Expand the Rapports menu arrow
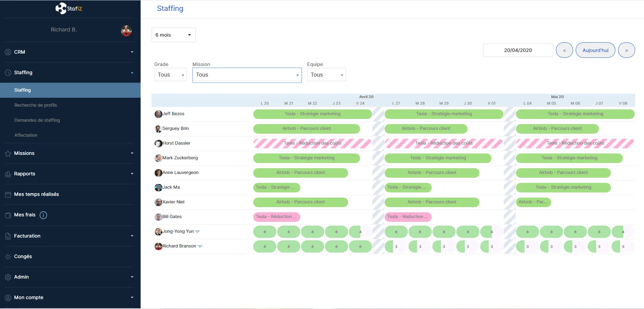This screenshot has height=309, width=644. point(132,174)
